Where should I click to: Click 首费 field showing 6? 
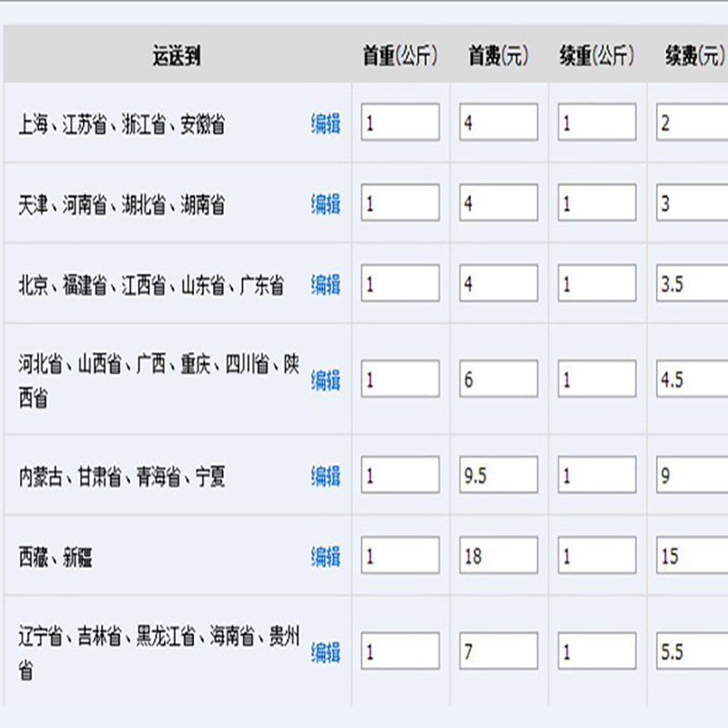click(499, 379)
